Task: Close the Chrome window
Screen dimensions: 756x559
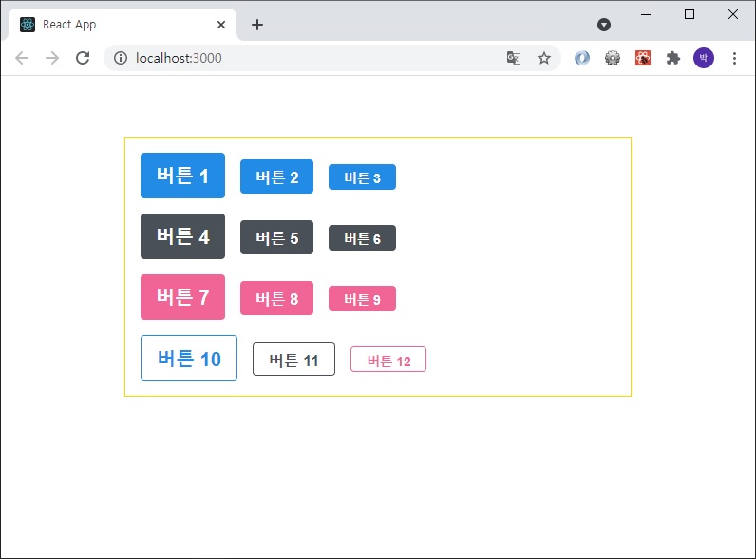Action: (733, 14)
